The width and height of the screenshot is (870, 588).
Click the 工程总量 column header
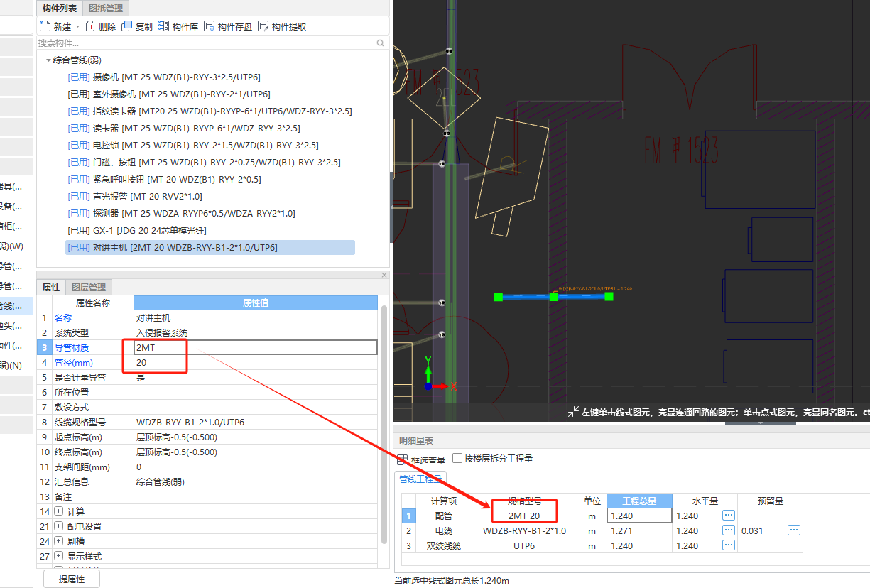639,501
